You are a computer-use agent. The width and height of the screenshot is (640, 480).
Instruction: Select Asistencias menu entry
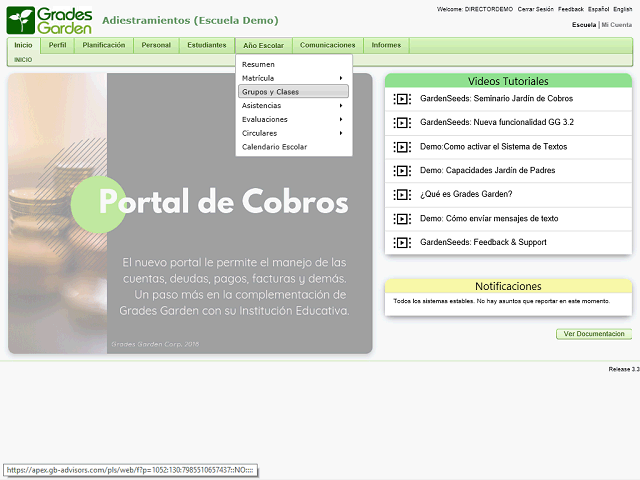[x=293, y=106]
